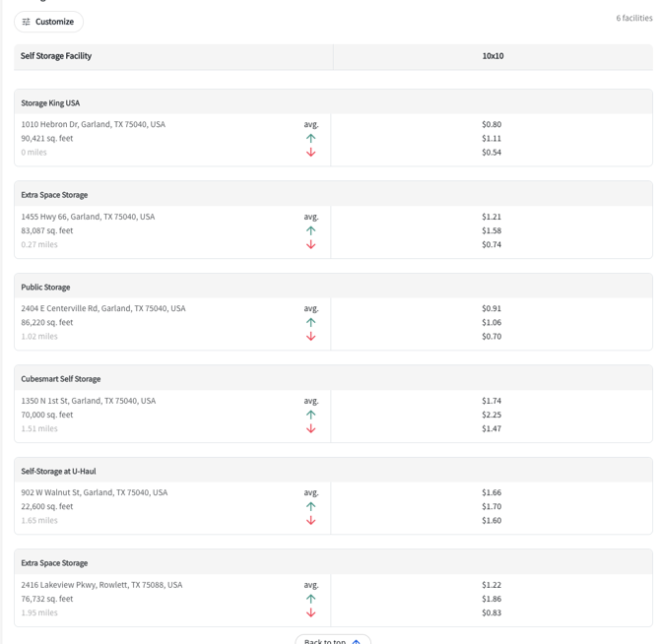Click the Customize sliders icon

tap(27, 22)
